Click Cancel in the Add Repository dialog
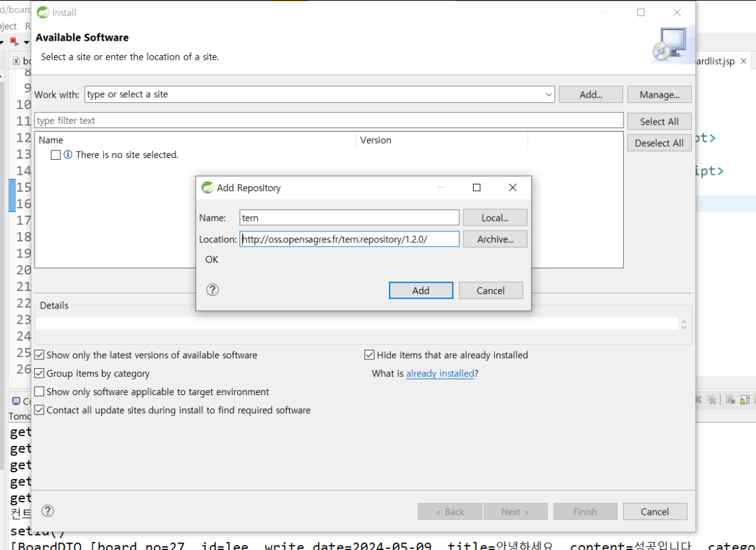 tap(491, 290)
